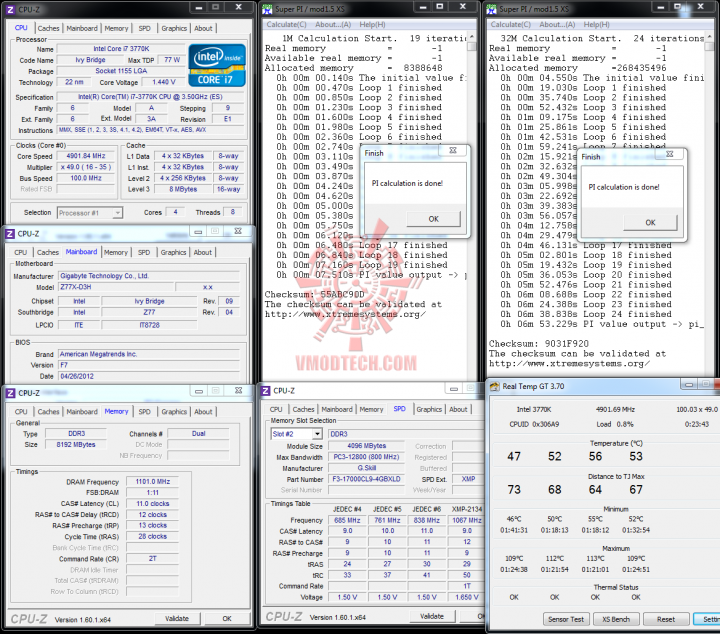Click DRAM Frequency 1101.0 MHz value
This screenshot has height=634, width=720.
point(152,482)
